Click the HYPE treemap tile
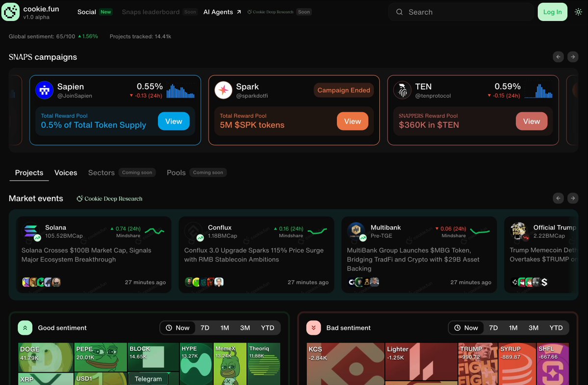This screenshot has width=588, height=385. [196, 364]
